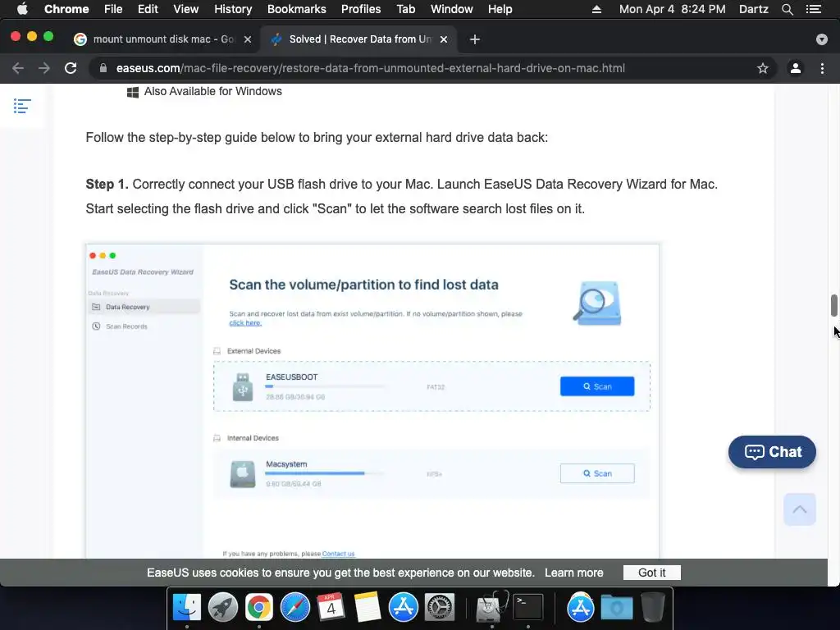Screen dimensions: 840x630
Task: Click the page vertical scrollbar thumb
Action: 833,305
